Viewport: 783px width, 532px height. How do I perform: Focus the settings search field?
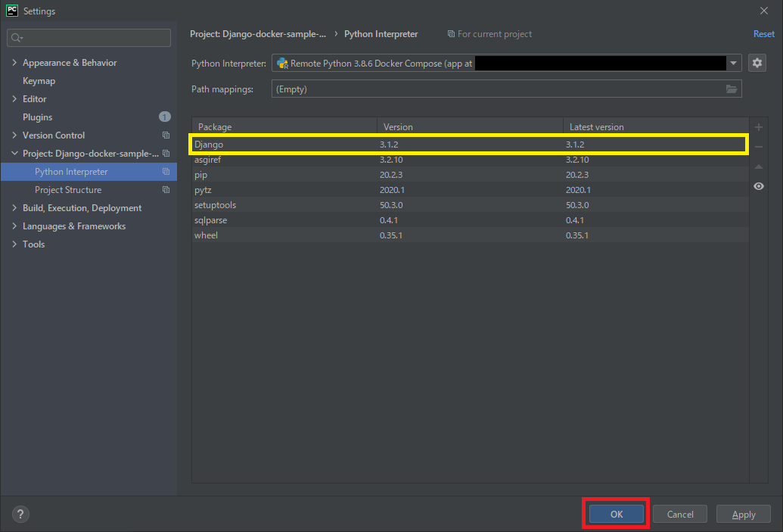coord(89,38)
